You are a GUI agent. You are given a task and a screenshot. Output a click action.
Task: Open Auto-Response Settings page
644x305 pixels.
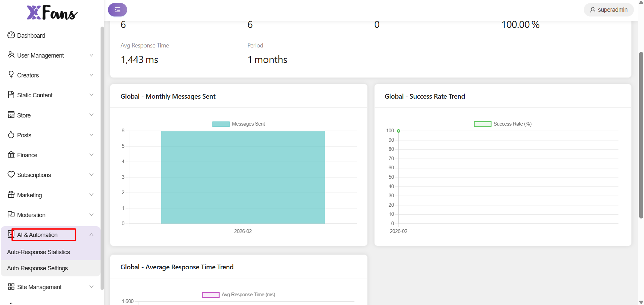click(37, 268)
